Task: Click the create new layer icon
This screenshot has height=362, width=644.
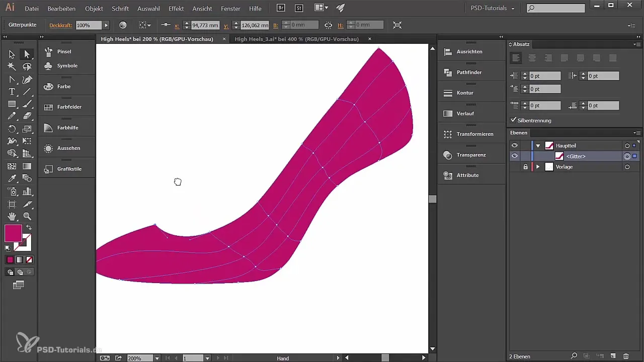Action: (613, 356)
